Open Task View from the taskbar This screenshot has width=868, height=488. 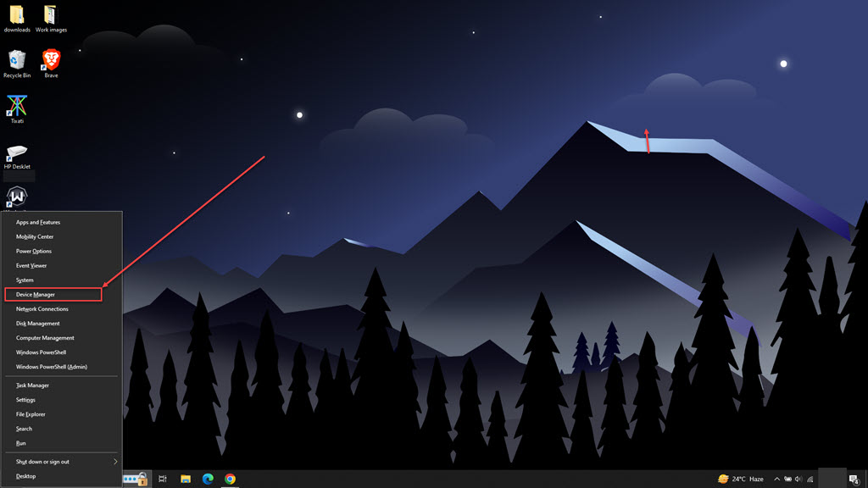[x=162, y=479]
